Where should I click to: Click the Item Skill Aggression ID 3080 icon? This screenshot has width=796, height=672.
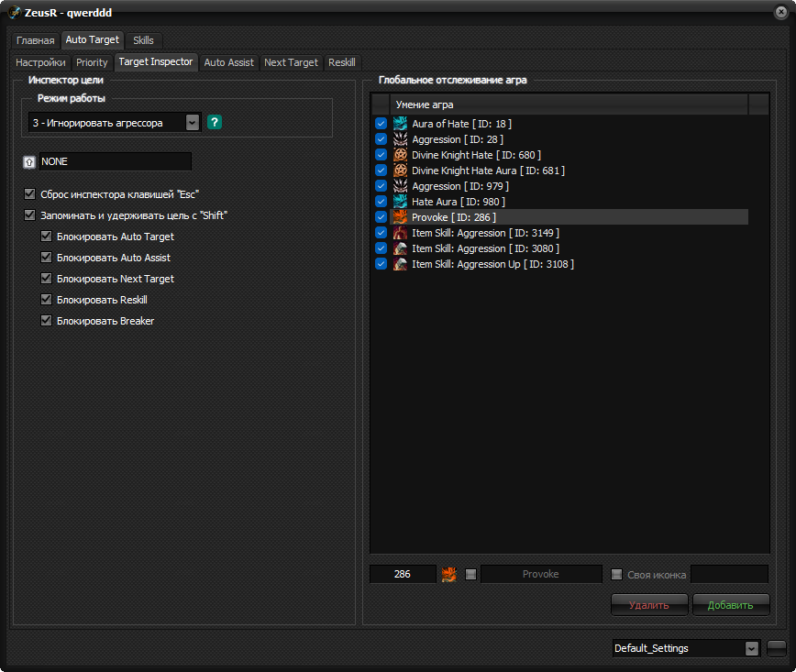coord(400,248)
